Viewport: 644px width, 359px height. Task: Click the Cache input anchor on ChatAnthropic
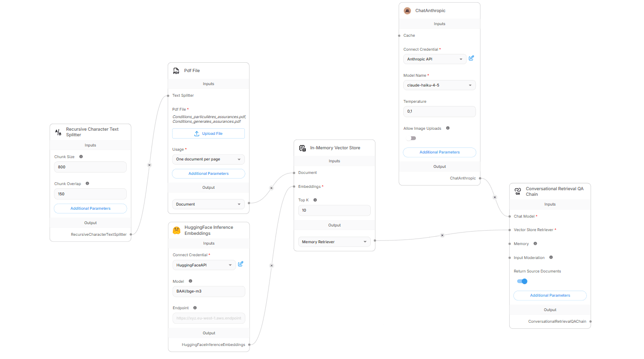click(x=399, y=35)
